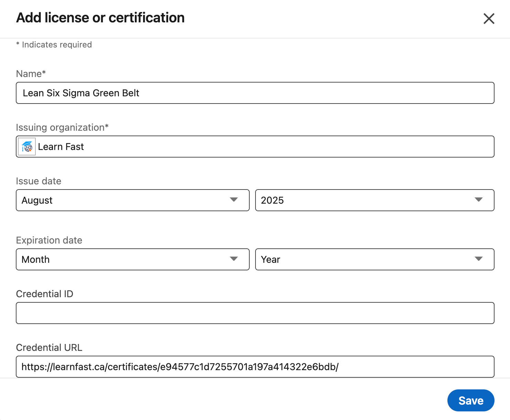The height and width of the screenshot is (420, 510).
Task: Click the "Issuing organization*" label
Action: pos(62,128)
